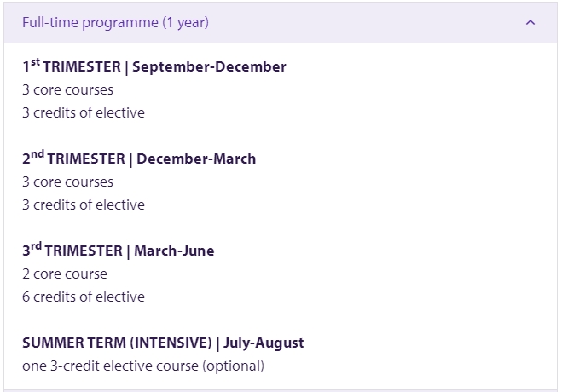Image resolution: width=562 pixels, height=392 pixels.
Task: Click the 2nd TRIMESTER December-March heading
Action: (x=139, y=159)
